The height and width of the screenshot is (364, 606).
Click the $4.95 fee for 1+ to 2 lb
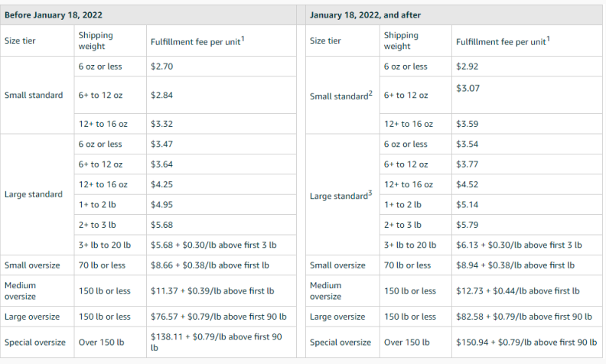tap(162, 205)
